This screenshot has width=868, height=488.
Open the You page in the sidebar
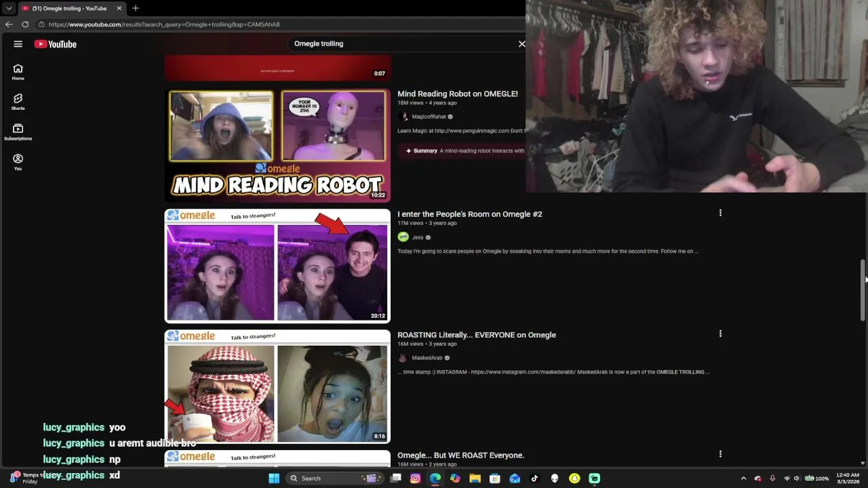[18, 162]
